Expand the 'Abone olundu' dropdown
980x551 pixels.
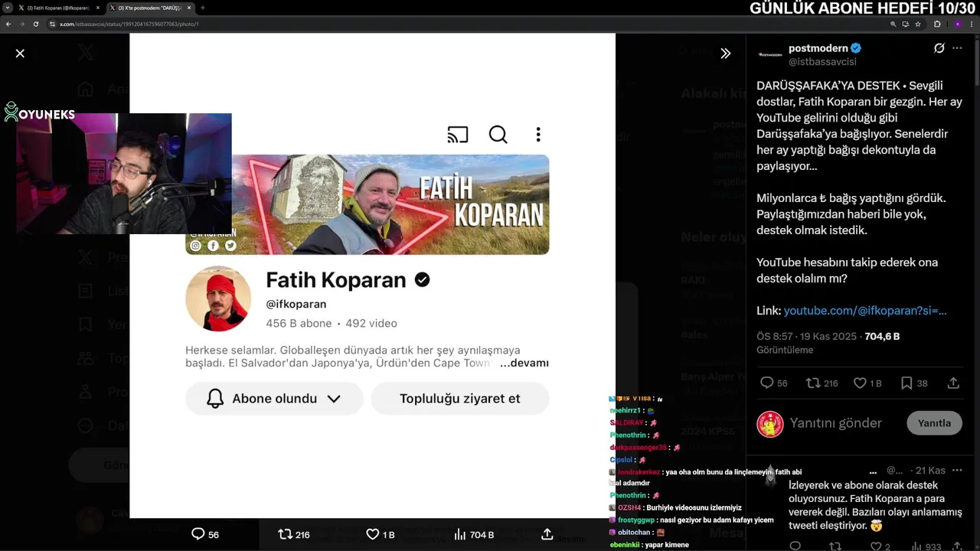click(x=274, y=399)
